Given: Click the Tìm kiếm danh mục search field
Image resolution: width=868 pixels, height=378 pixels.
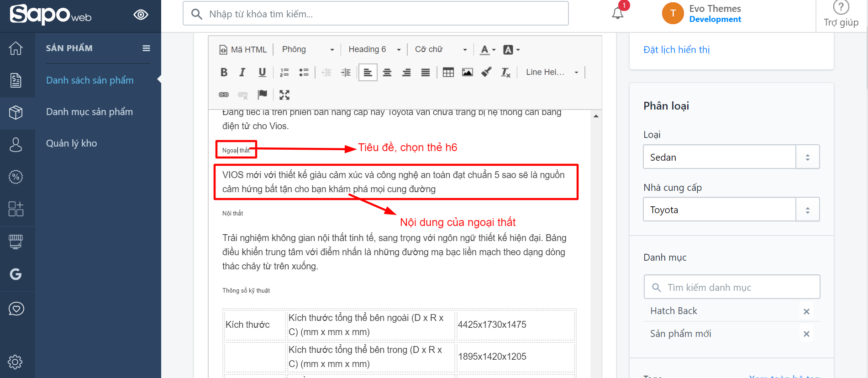Looking at the screenshot, I should coord(732,287).
